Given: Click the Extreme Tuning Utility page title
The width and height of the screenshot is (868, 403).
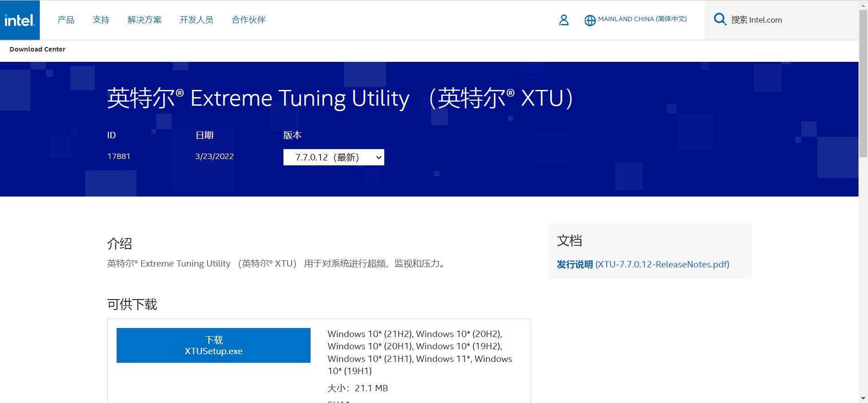Looking at the screenshot, I should point(340,98).
